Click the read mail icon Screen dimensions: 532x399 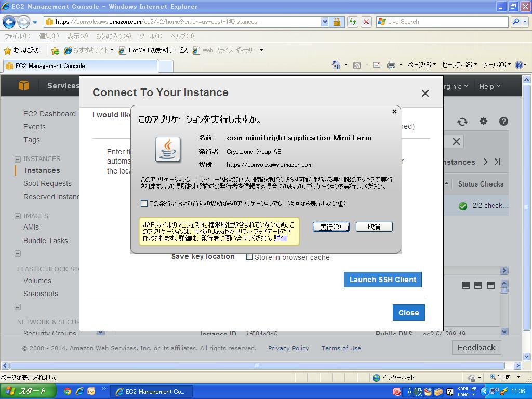pos(376,65)
